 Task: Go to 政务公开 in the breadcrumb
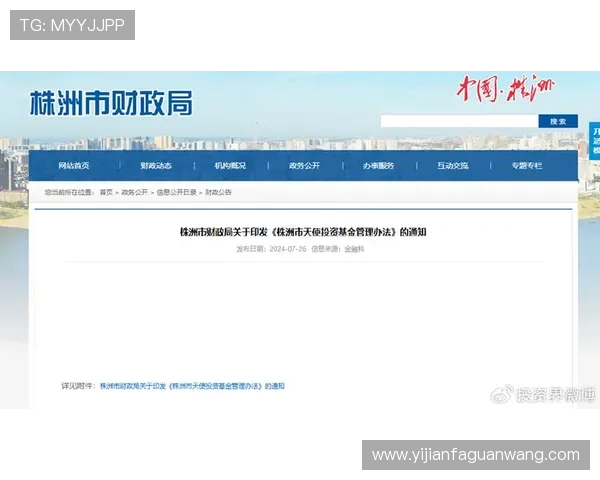coord(134,192)
